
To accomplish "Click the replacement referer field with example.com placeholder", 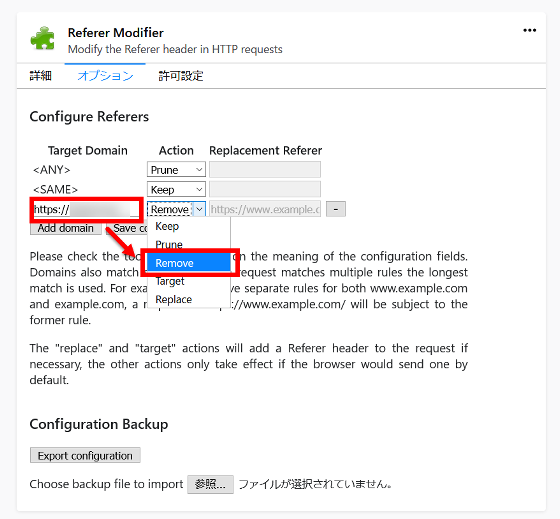I will tap(265, 209).
